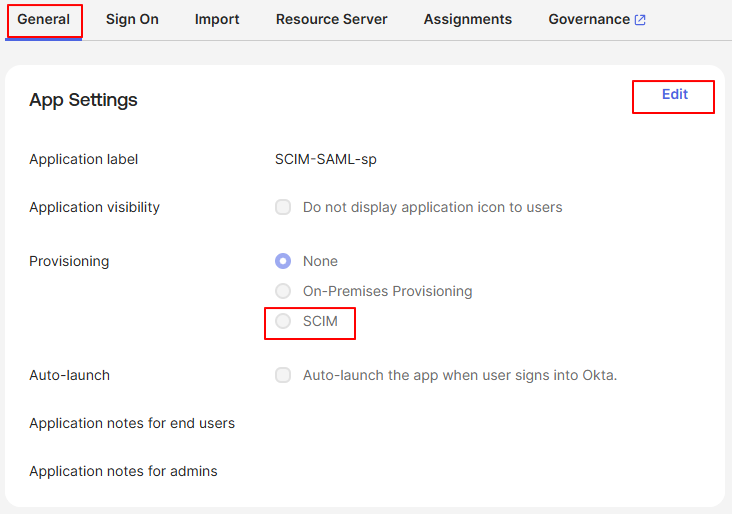Click the external link icon beside Governance
Screen dimensions: 732x514
click(x=640, y=20)
